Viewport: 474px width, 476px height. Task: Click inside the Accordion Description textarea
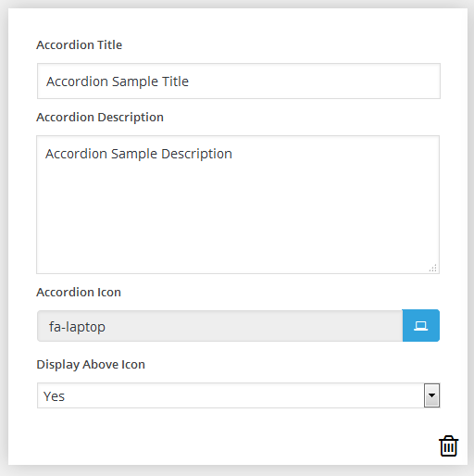tap(238, 205)
